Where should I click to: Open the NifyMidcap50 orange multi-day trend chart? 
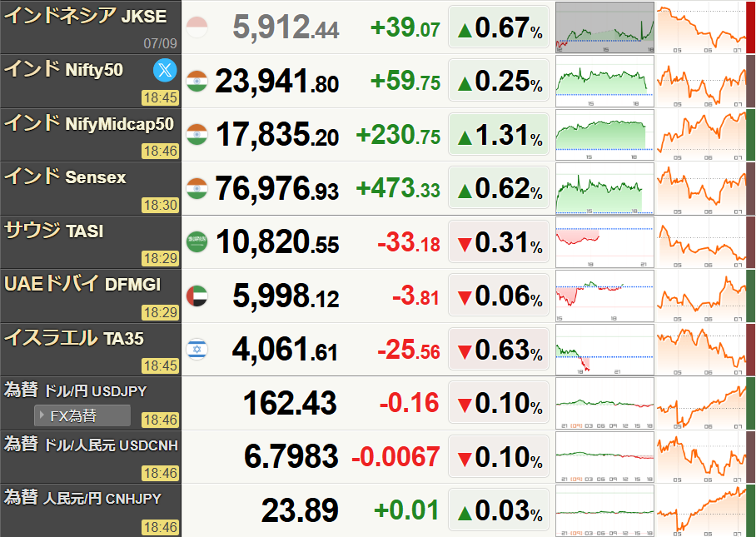pos(701,135)
